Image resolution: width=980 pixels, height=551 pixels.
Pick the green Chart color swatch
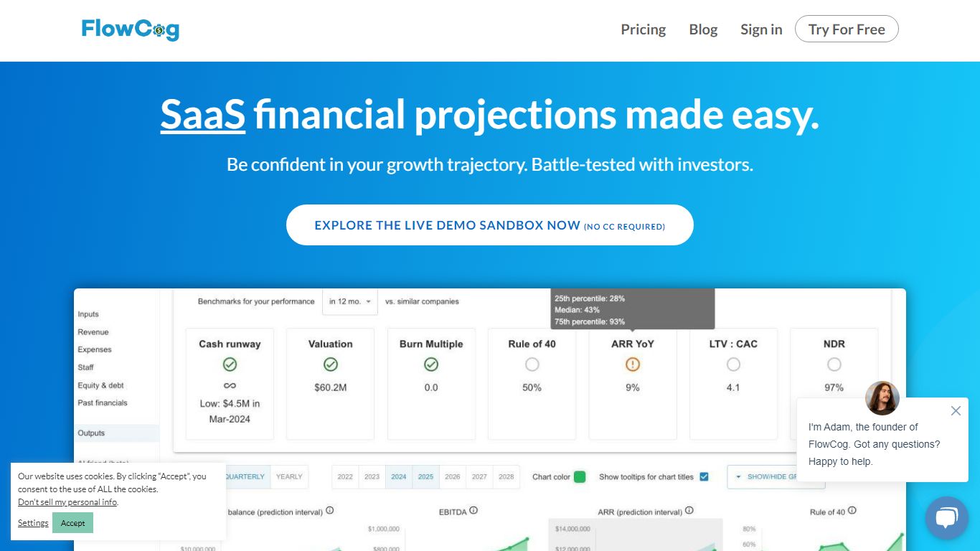[x=580, y=476]
